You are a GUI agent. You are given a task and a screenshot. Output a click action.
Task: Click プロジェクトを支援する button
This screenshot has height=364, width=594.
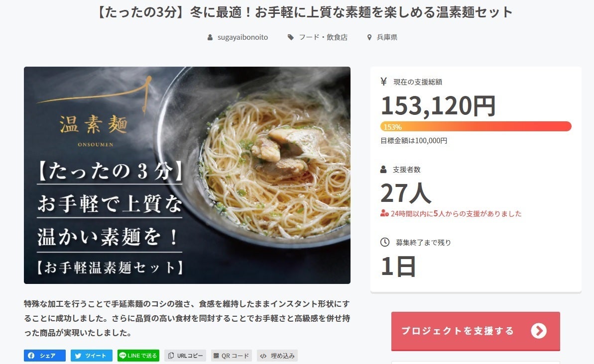pyautogui.click(x=475, y=331)
